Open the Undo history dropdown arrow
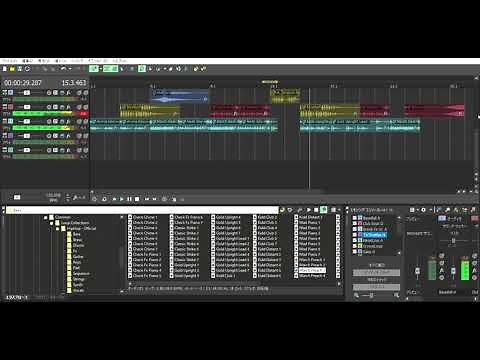The width and height of the screenshot is (480, 360). tap(70, 69)
